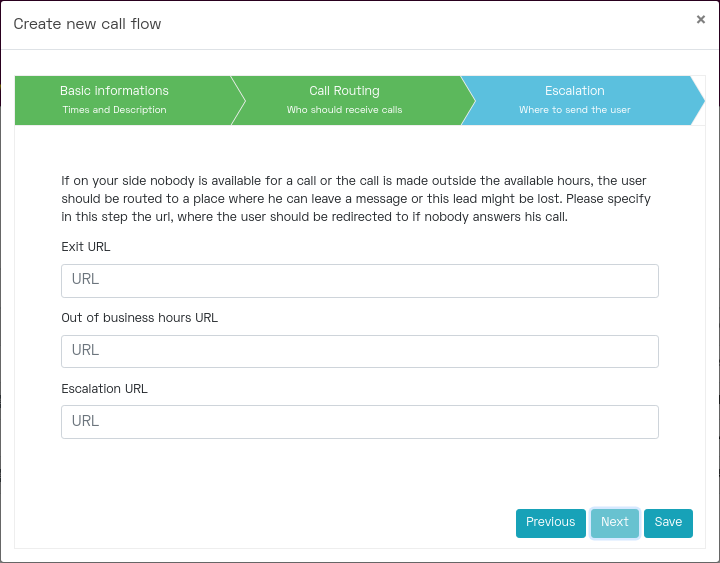
Task: Click the arrow separator after Call Routing
Action: [x=468, y=100]
